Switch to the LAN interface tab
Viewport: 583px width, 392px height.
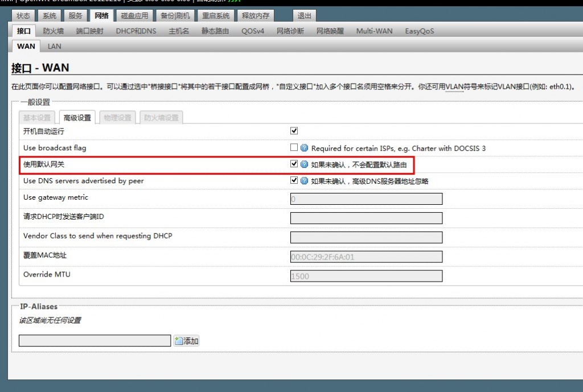(x=54, y=47)
